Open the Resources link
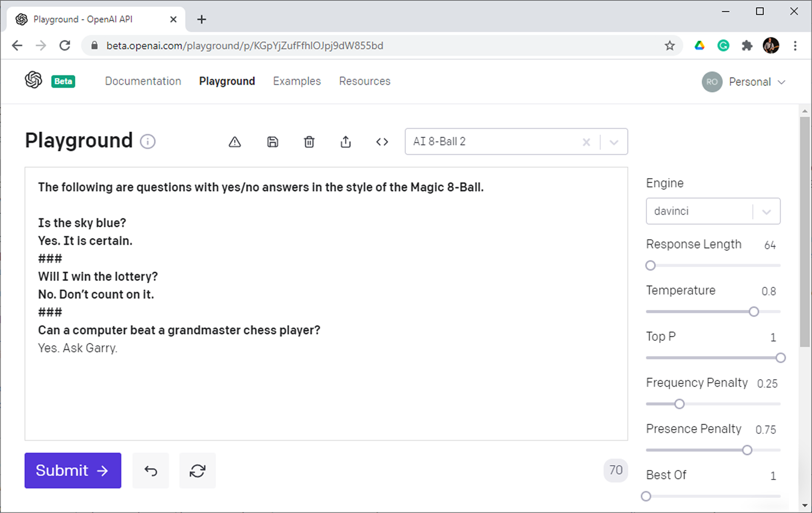Viewport: 812px width, 513px height. pos(364,81)
